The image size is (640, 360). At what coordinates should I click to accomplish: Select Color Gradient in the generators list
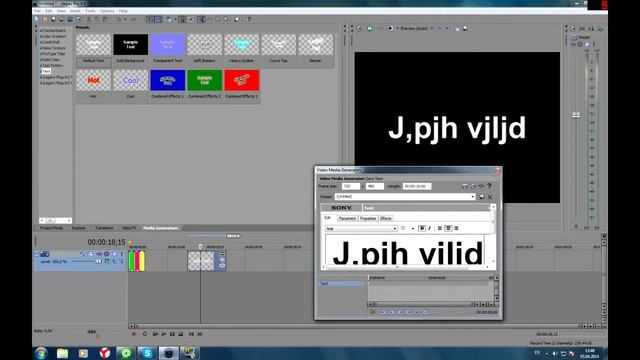point(54,36)
